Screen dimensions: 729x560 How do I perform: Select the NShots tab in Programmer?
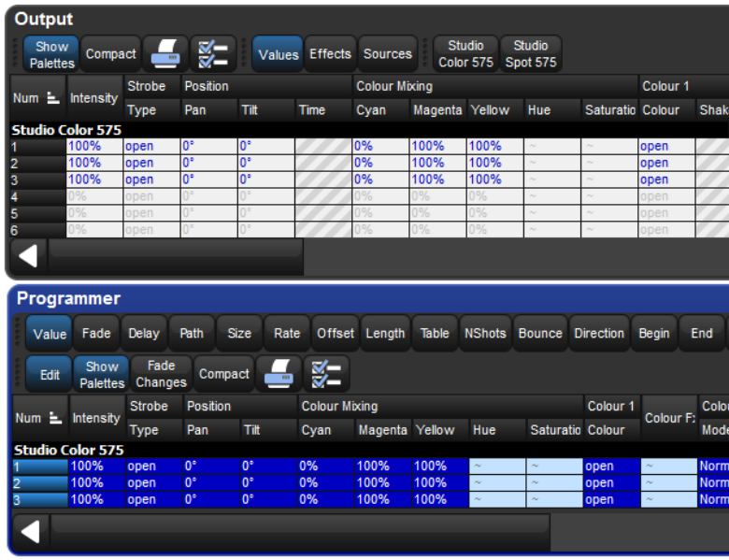485,334
